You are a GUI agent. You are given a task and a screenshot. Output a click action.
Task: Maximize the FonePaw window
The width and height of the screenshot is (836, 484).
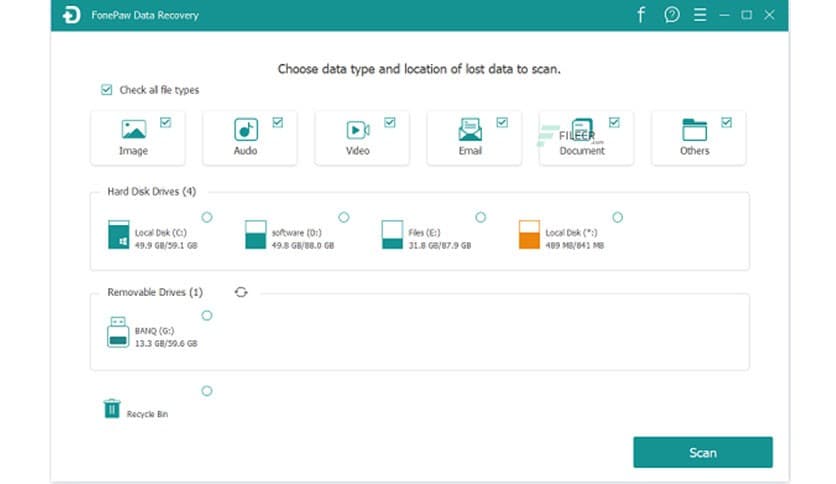point(746,15)
